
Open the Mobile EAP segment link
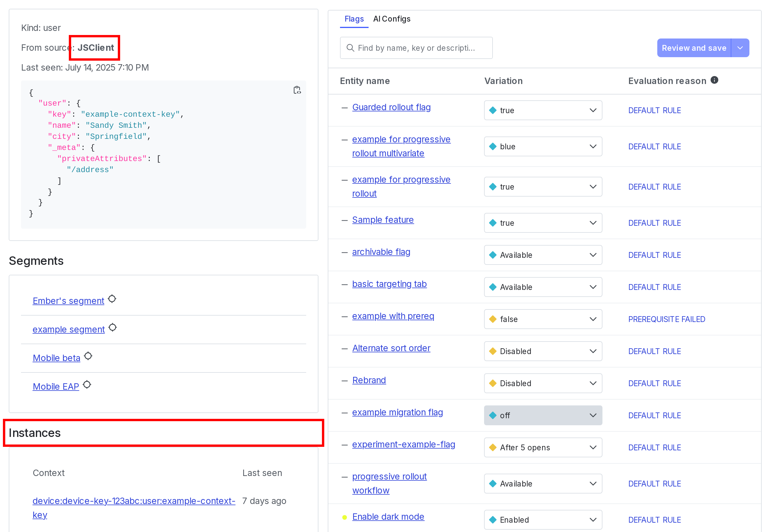[56, 386]
